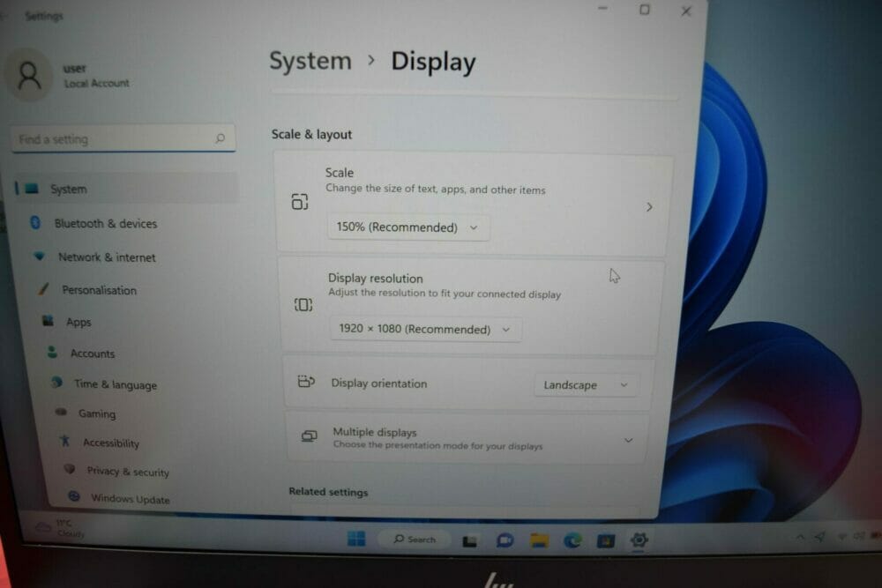The image size is (882, 588).
Task: Open the Chat app from taskbar
Action: pos(505,540)
